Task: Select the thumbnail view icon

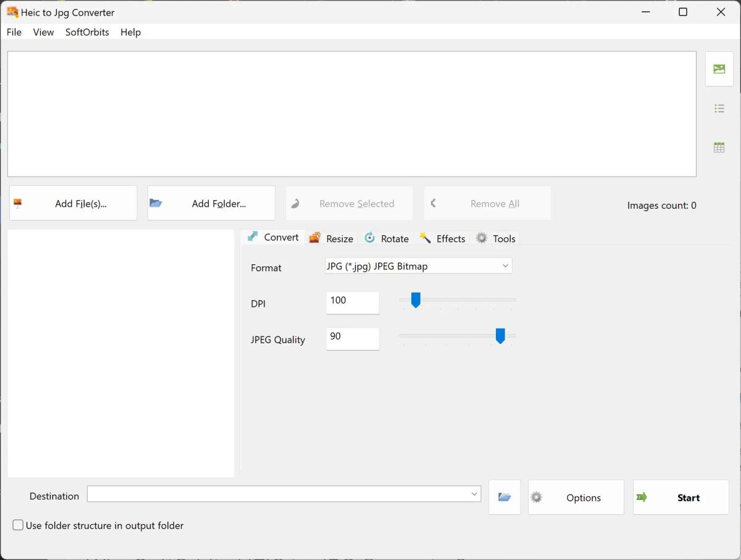Action: coord(719,69)
